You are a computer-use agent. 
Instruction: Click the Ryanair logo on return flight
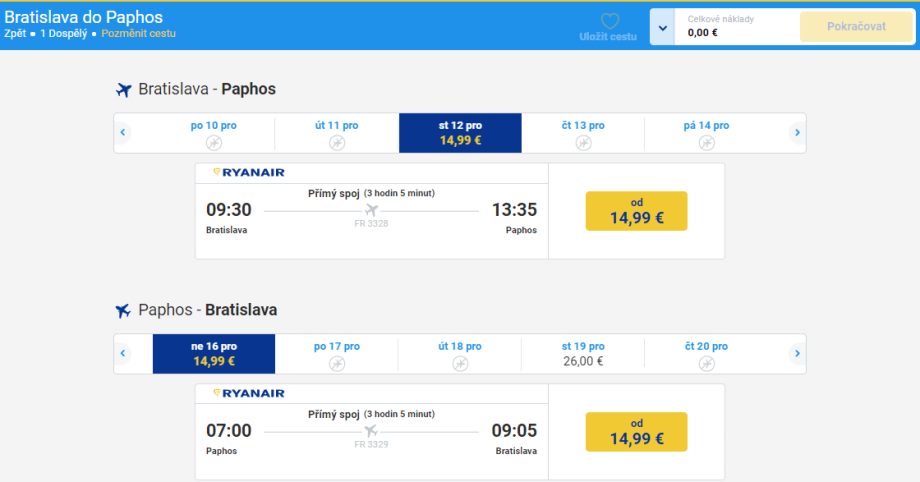tap(249, 393)
